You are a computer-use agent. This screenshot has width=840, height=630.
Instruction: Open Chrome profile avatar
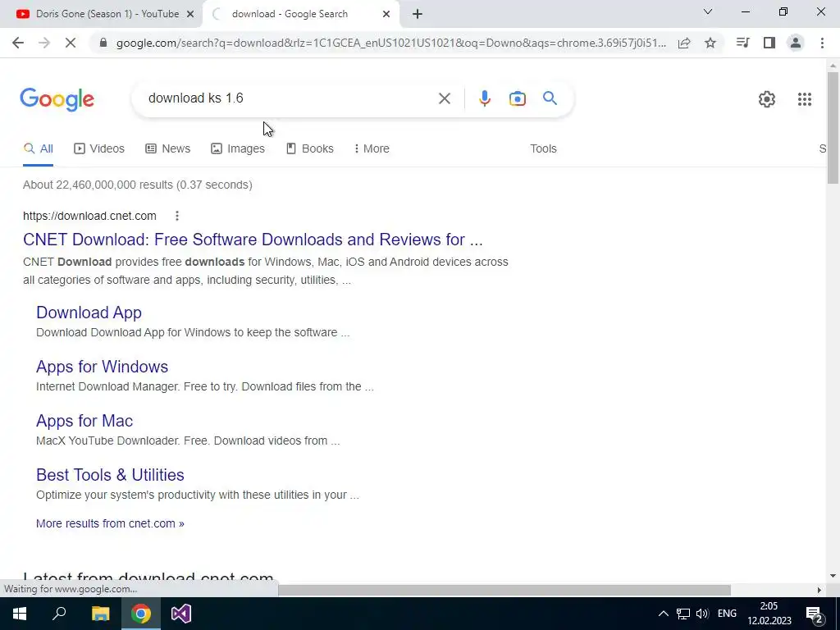(x=796, y=43)
